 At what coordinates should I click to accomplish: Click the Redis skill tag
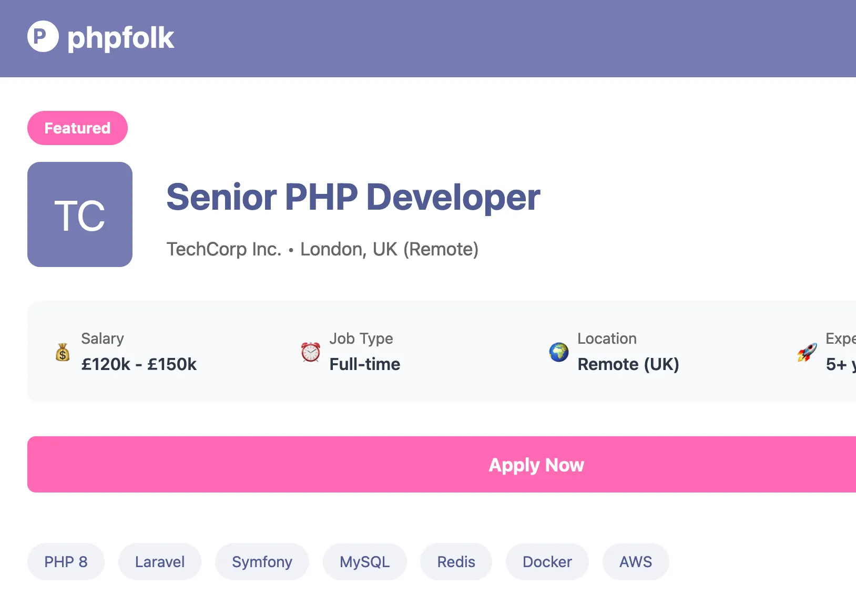[x=456, y=562]
